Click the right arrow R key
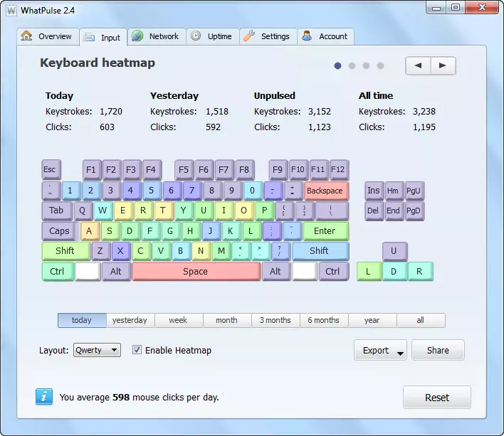The image size is (504, 436). [420, 271]
